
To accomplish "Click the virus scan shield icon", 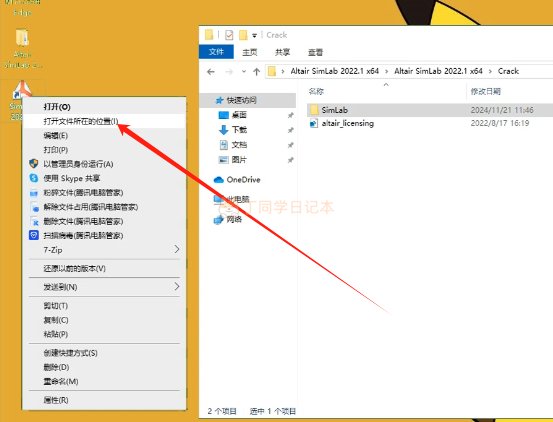I will 34,235.
